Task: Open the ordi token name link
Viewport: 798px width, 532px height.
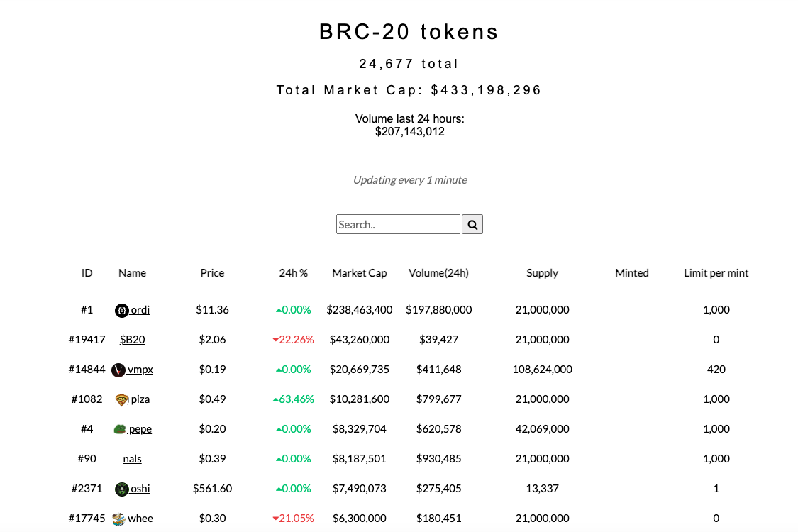Action: click(x=140, y=310)
